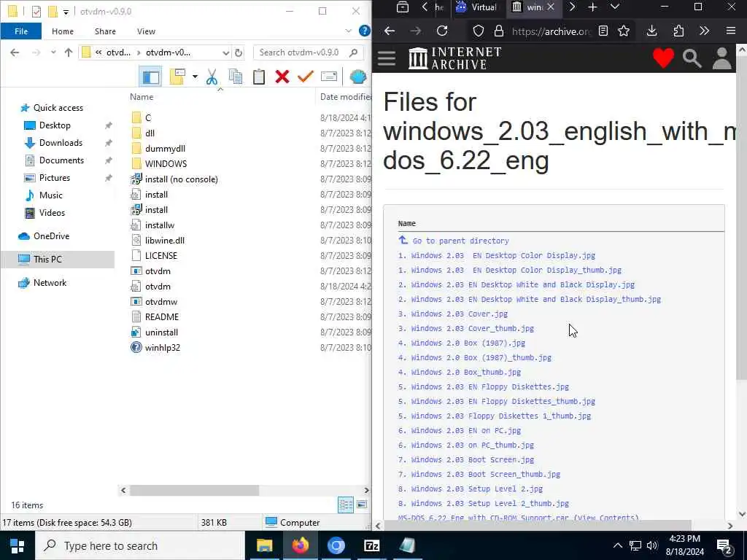This screenshot has width=747, height=560.
Task: Open a new browser tab
Action: (592, 7)
